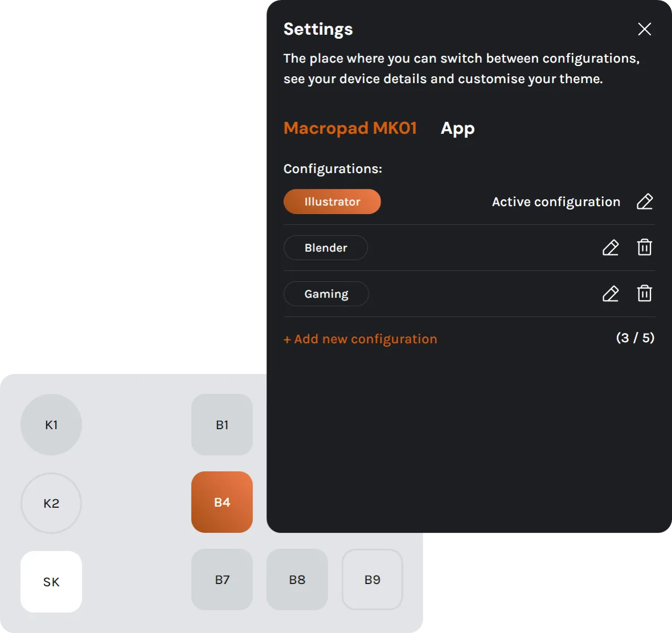Select key B1 on the macropad

point(222,425)
